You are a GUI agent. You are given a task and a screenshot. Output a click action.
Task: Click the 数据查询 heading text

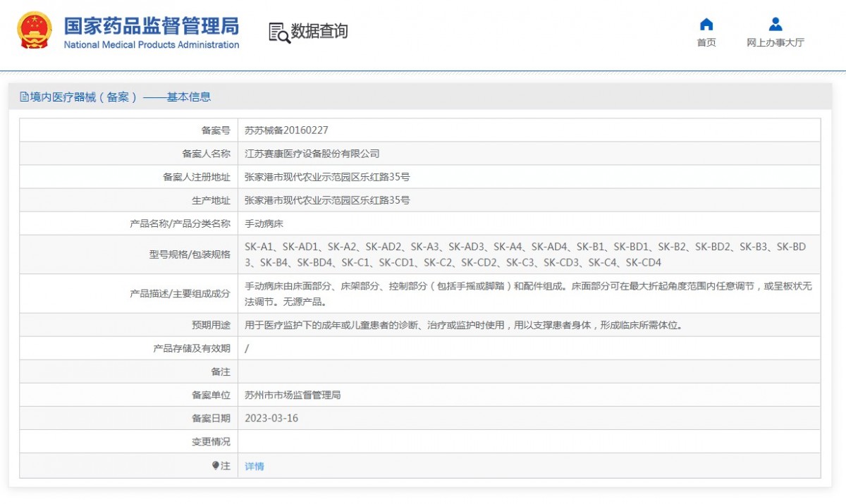319,32
